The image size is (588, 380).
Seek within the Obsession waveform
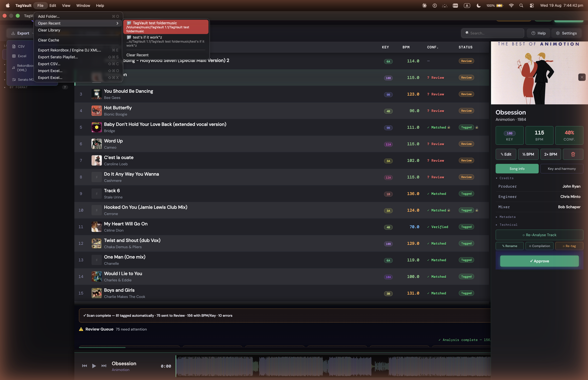tap(333, 366)
